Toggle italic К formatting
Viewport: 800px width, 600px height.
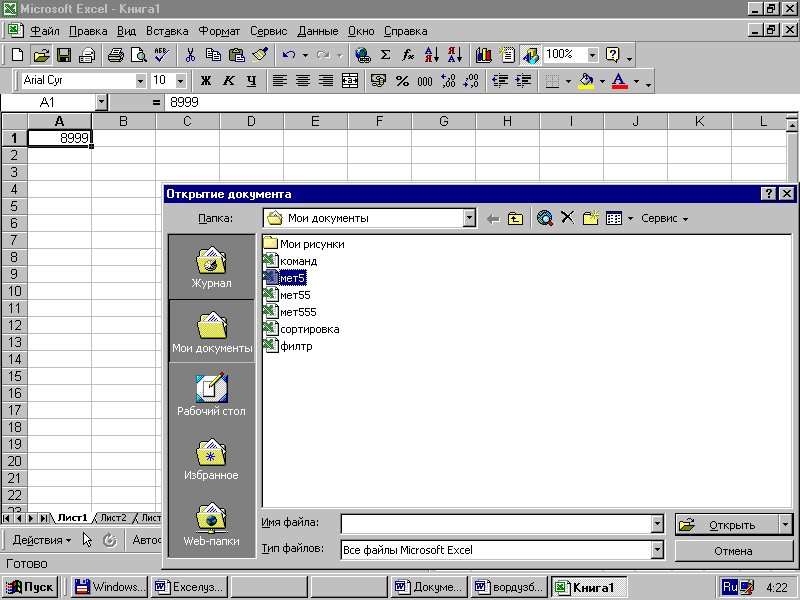(229, 81)
